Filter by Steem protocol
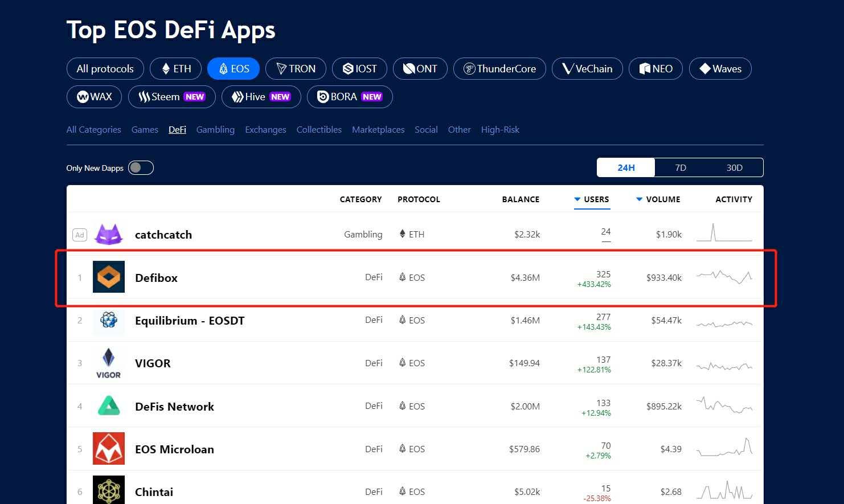844x504 pixels. coord(172,96)
